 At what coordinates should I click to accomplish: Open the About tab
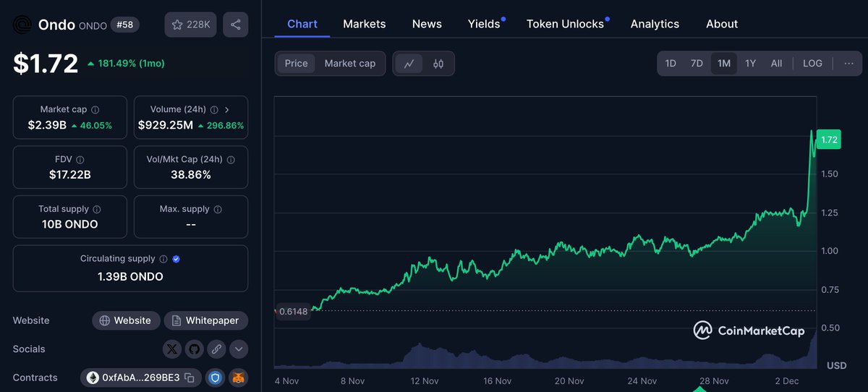pyautogui.click(x=722, y=24)
